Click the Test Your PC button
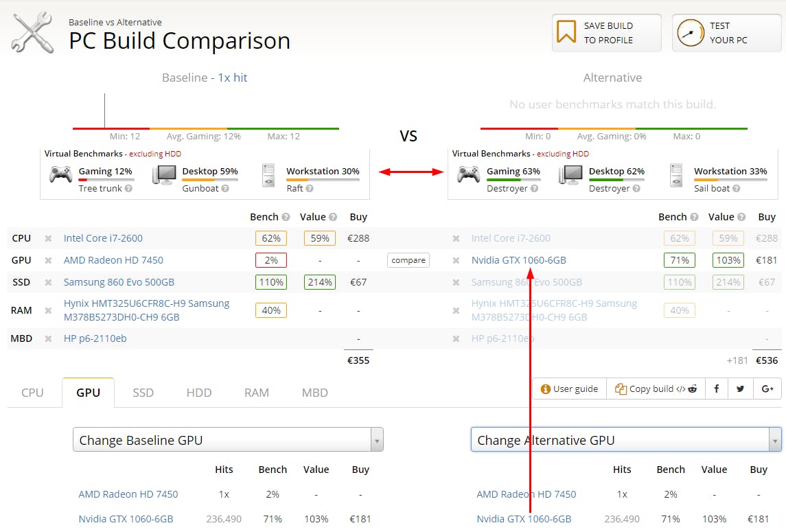786x532 pixels. tap(726, 32)
